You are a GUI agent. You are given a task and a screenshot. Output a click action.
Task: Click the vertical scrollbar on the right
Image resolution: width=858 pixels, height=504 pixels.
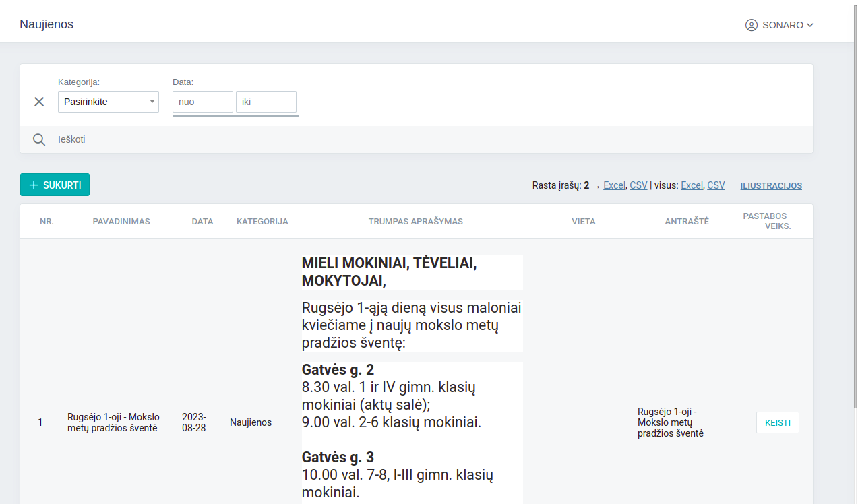853,202
